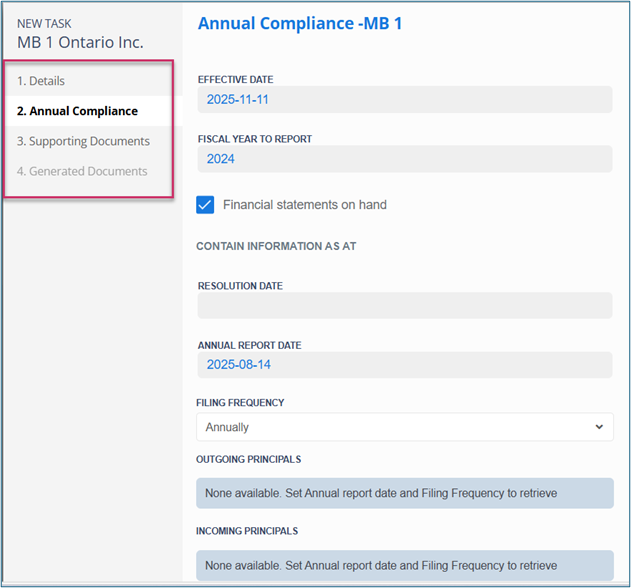Click the FISCAL YEAR TO REPORT label

tap(255, 139)
